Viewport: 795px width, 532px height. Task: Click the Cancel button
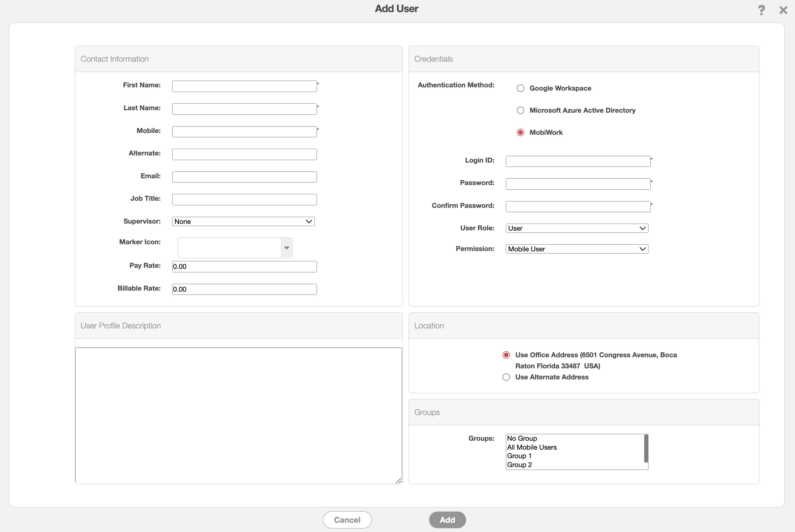pyautogui.click(x=347, y=520)
